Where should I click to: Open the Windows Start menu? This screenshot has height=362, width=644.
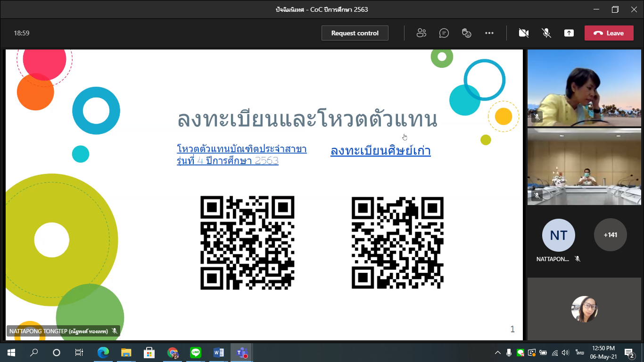point(11,352)
